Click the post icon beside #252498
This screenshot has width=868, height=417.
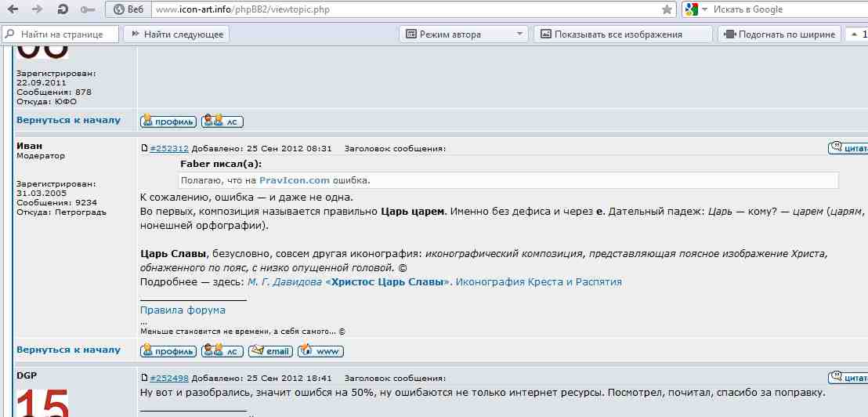144,378
